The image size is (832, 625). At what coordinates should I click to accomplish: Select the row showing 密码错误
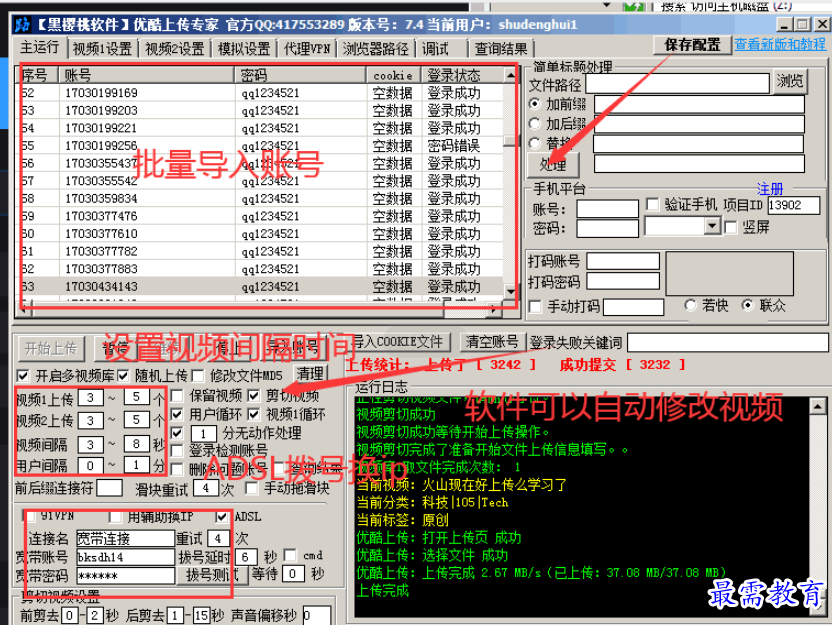(x=260, y=145)
